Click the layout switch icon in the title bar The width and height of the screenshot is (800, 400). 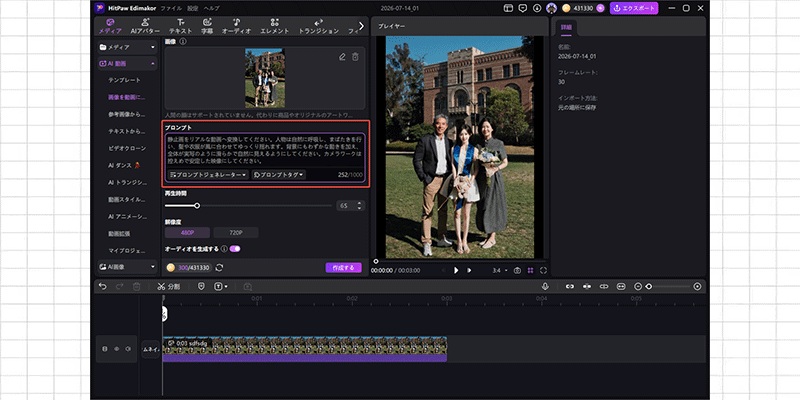coord(508,8)
